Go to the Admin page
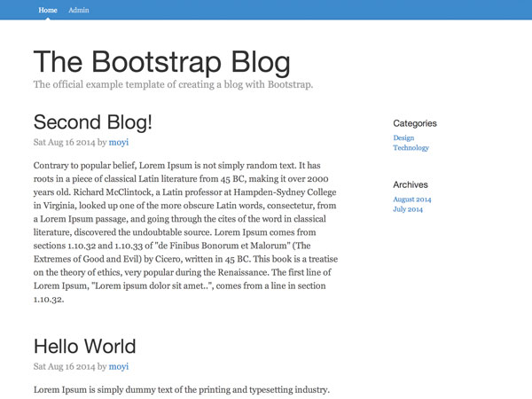The height and width of the screenshot is (399, 532). coord(79,10)
